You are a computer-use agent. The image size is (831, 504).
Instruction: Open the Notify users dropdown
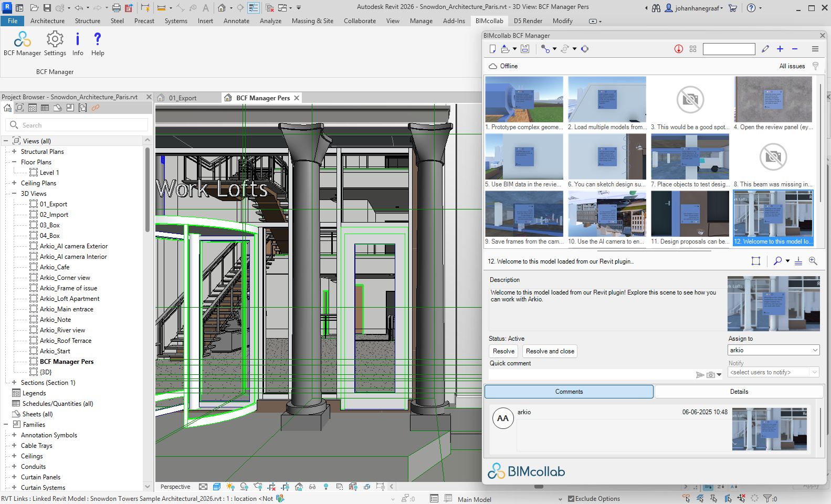coord(774,372)
